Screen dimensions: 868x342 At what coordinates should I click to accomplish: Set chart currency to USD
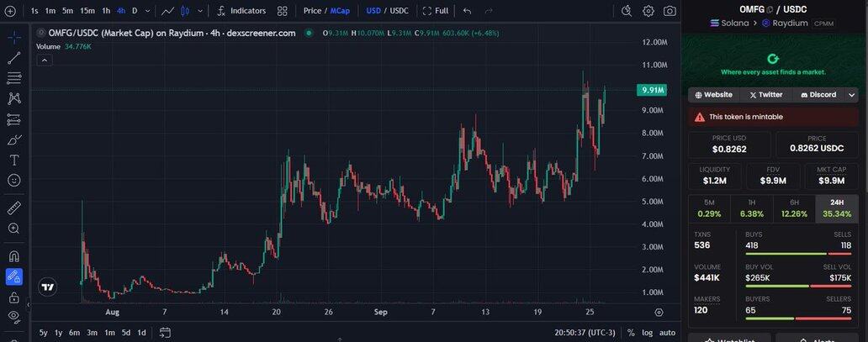pyautogui.click(x=373, y=11)
